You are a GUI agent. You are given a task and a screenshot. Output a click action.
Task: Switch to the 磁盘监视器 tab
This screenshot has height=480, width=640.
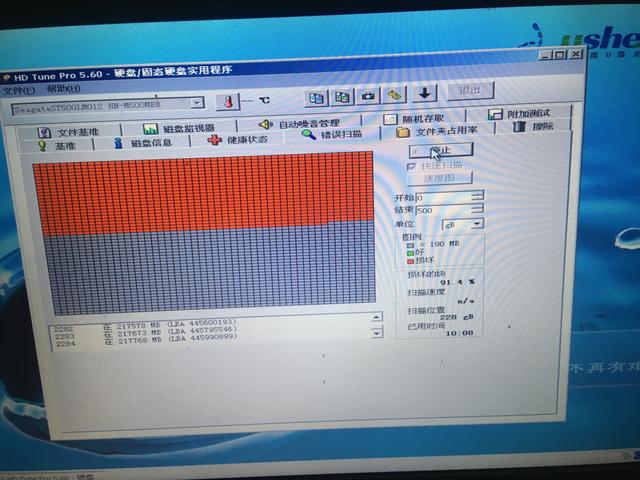[x=179, y=128]
